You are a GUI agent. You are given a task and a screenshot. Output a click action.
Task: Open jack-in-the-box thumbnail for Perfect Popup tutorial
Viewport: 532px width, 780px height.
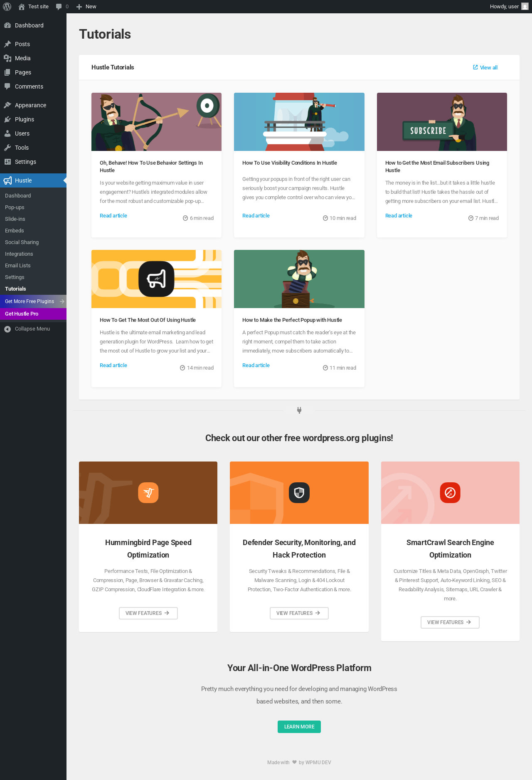coord(299,279)
